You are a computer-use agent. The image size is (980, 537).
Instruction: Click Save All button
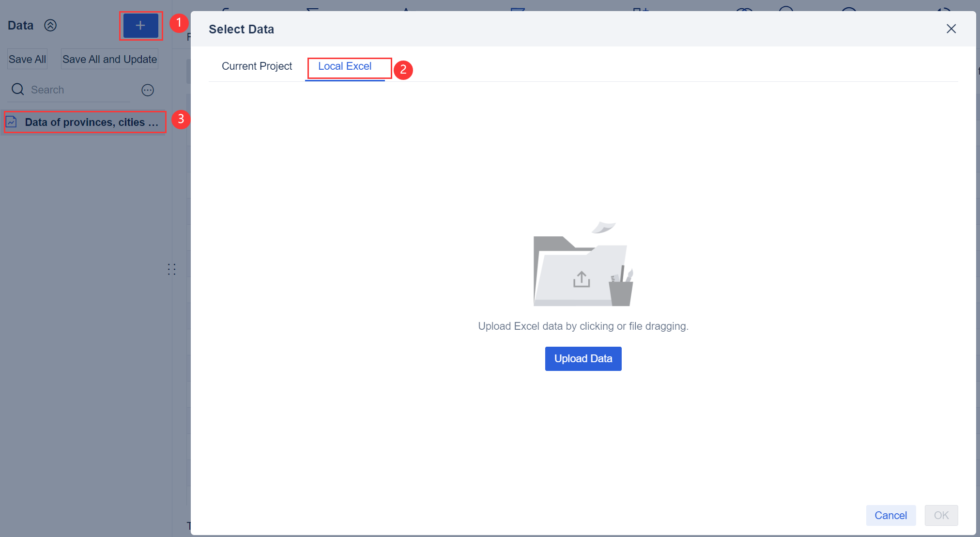(x=27, y=59)
